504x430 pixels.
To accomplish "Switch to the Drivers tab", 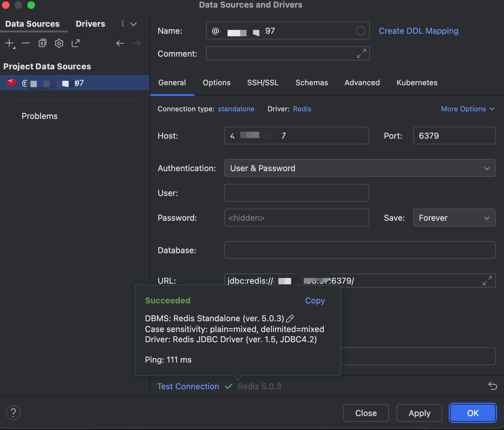I will (x=90, y=24).
